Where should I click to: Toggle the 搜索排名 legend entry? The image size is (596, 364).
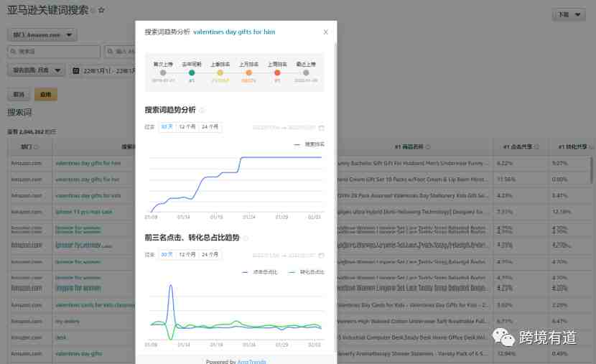(309, 144)
